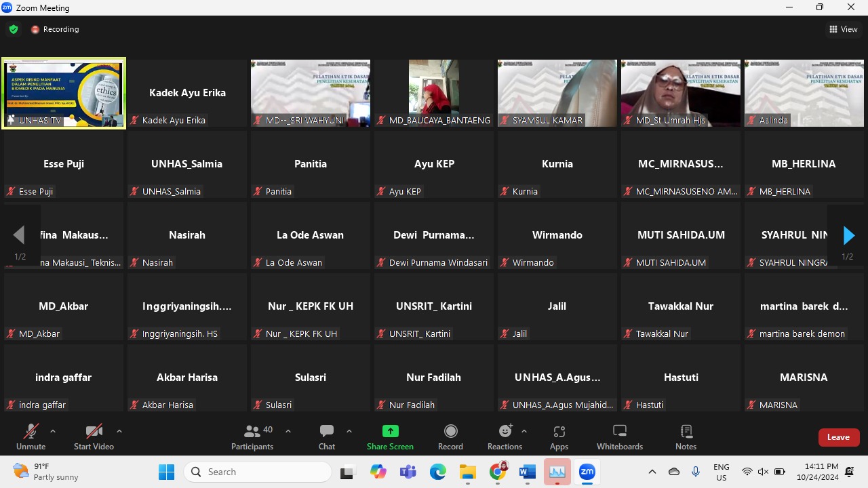Expand the Reactions options arrow

coord(524,431)
